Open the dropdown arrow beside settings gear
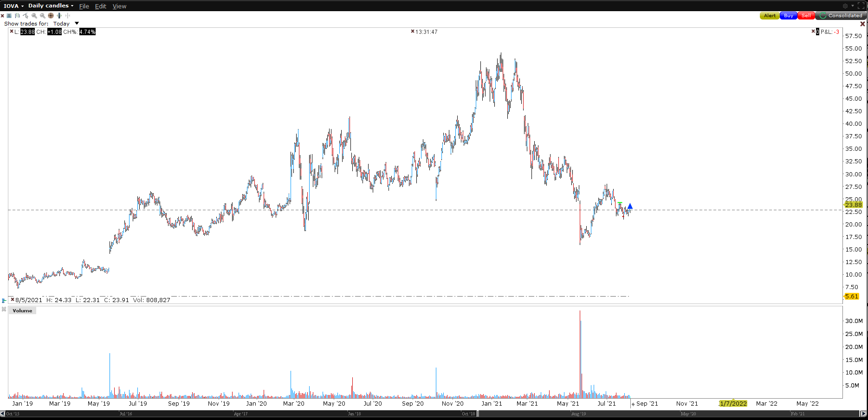The height and width of the screenshot is (420, 868). click(852, 6)
